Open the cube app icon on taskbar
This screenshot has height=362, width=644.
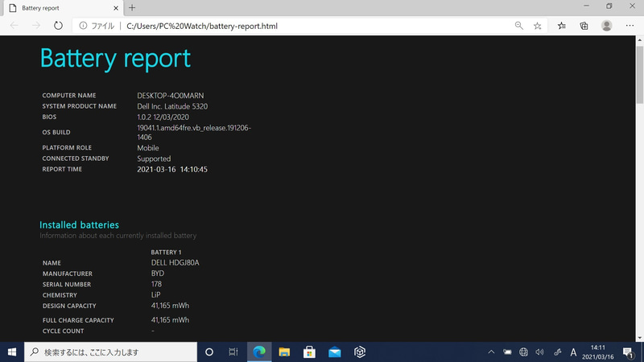[360, 352]
